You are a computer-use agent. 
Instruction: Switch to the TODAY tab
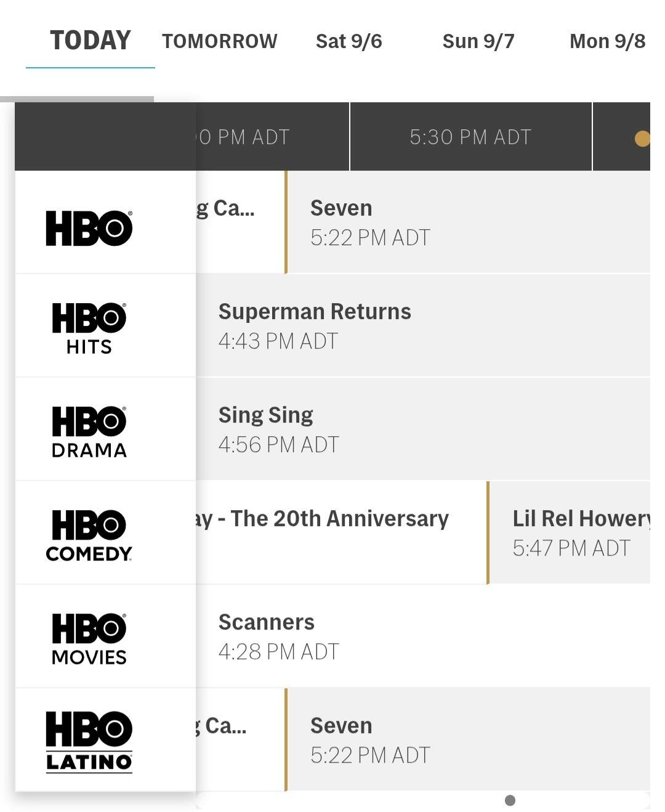91,41
